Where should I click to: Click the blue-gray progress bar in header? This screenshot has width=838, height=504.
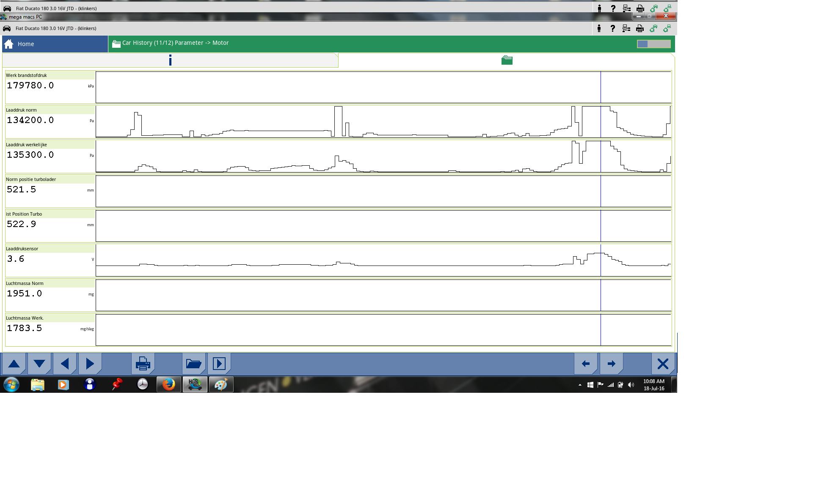click(x=653, y=44)
